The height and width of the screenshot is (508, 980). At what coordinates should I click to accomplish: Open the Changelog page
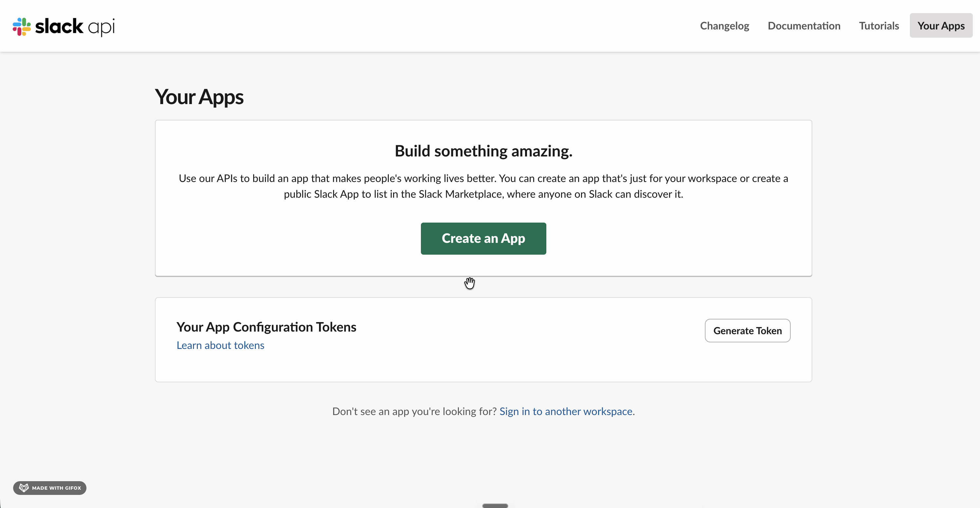[724, 26]
